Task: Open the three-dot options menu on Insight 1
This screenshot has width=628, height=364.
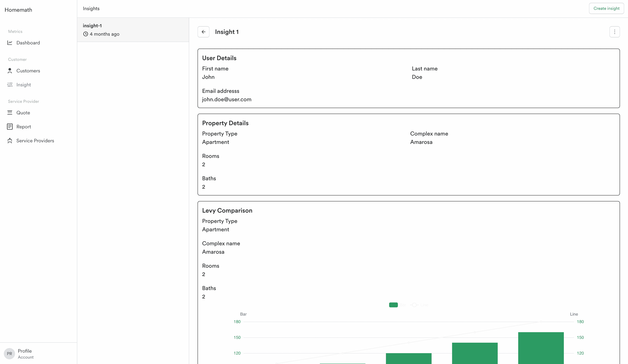Action: pos(615,32)
